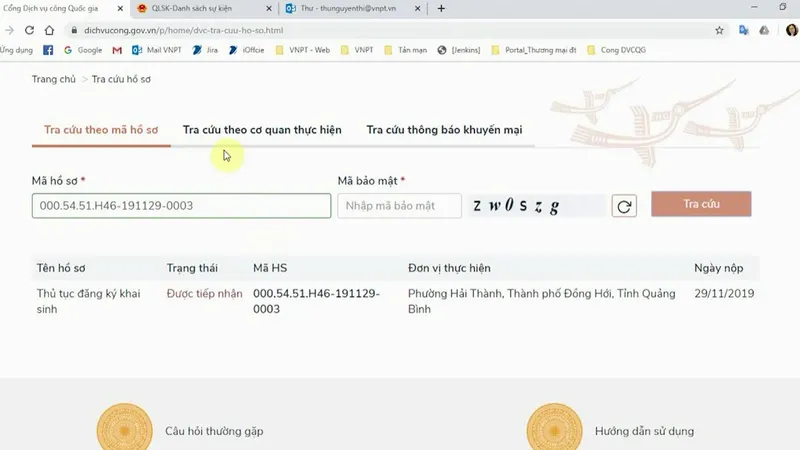Click the Mã hồ sơ input field
The height and width of the screenshot is (450, 800).
pyautogui.click(x=181, y=206)
